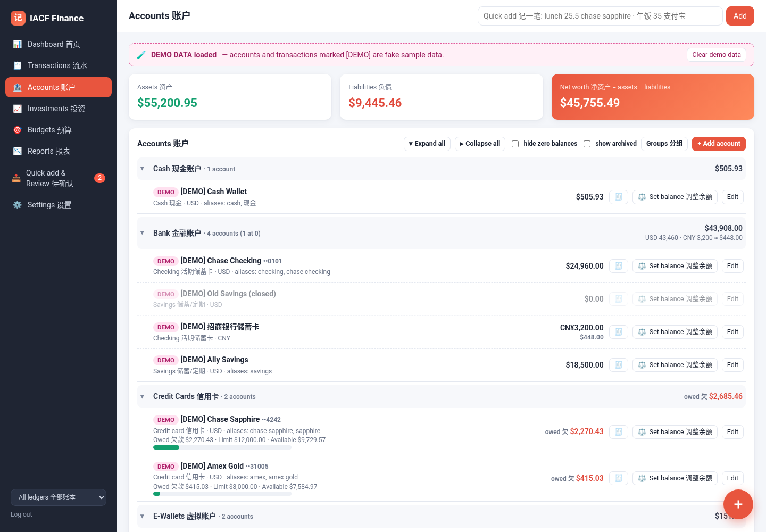Open the Dashboard 首页 page
This screenshot has height=532, width=766.
[59, 44]
